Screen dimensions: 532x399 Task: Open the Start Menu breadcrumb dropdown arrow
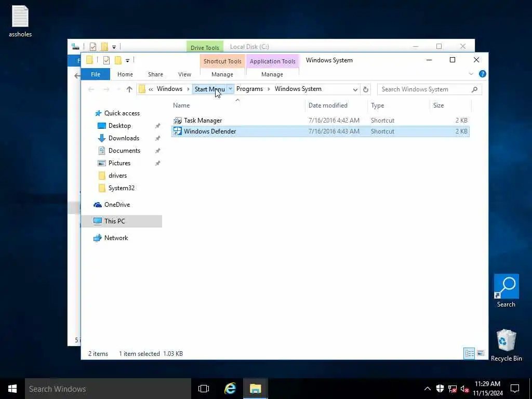point(230,89)
